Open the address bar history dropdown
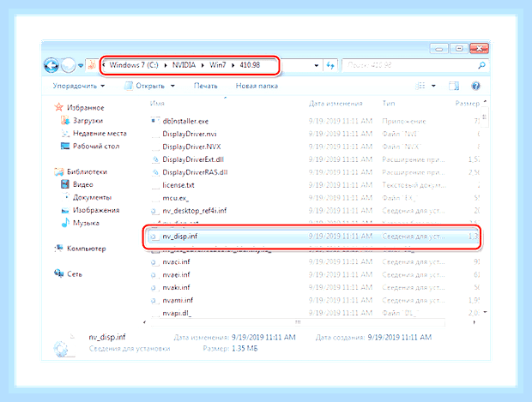The height and width of the screenshot is (402, 532). click(317, 65)
